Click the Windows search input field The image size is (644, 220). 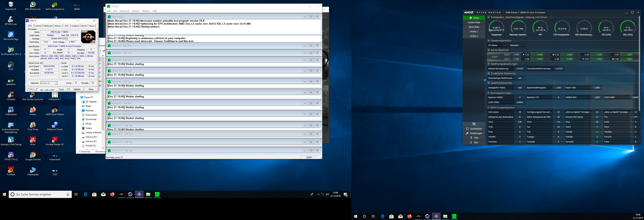(40, 194)
